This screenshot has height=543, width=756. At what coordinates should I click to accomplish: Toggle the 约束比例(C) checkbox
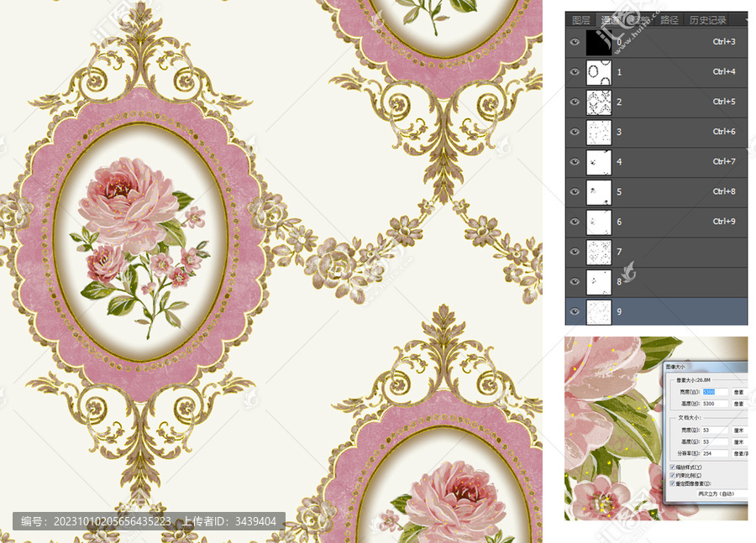[673, 475]
